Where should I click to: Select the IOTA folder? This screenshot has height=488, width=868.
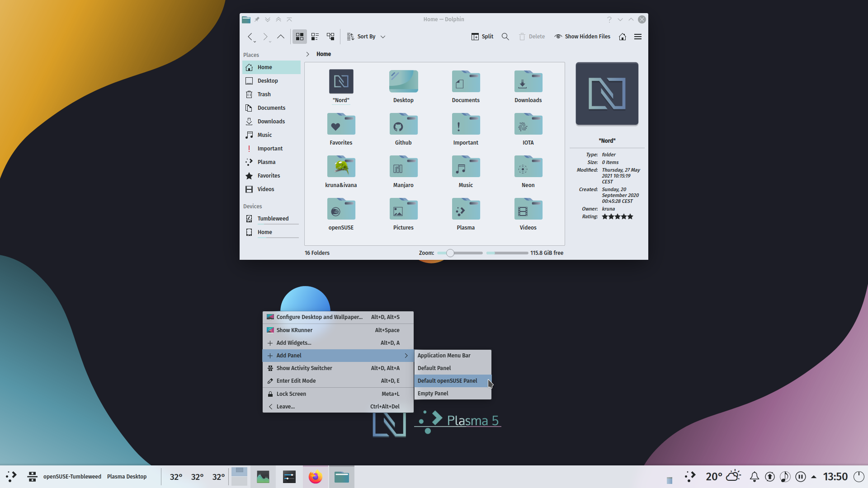528,129
